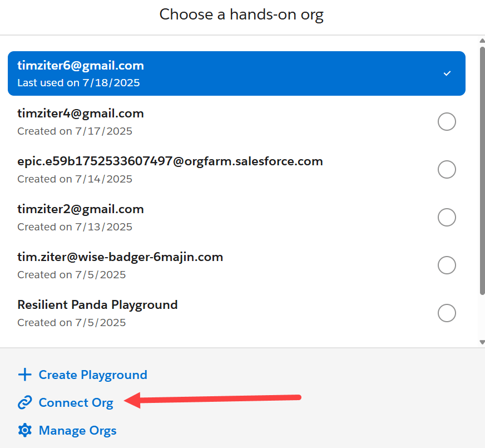Click the tim.ziter@wise-badger-6majin.com org name
The image size is (485, 448).
click(120, 257)
